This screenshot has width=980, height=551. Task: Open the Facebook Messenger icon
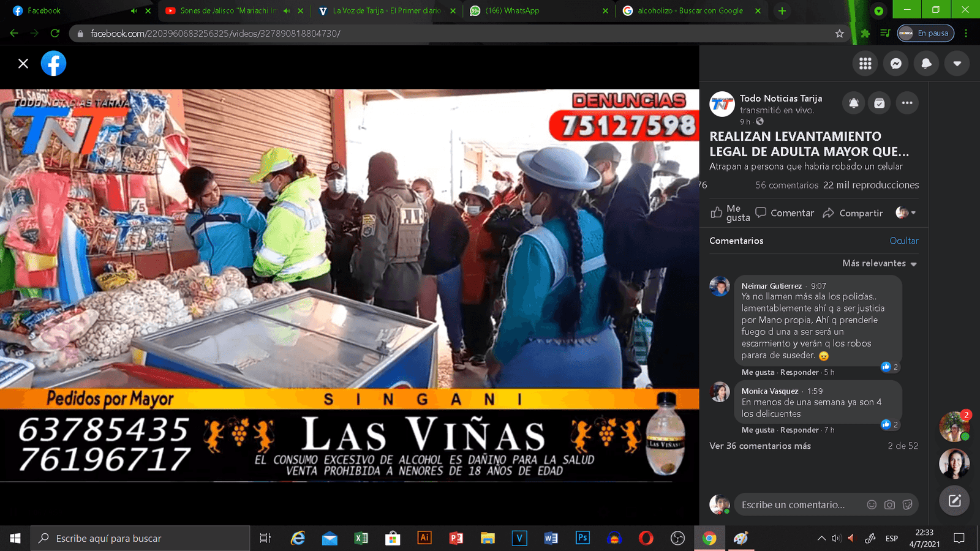[x=895, y=64]
